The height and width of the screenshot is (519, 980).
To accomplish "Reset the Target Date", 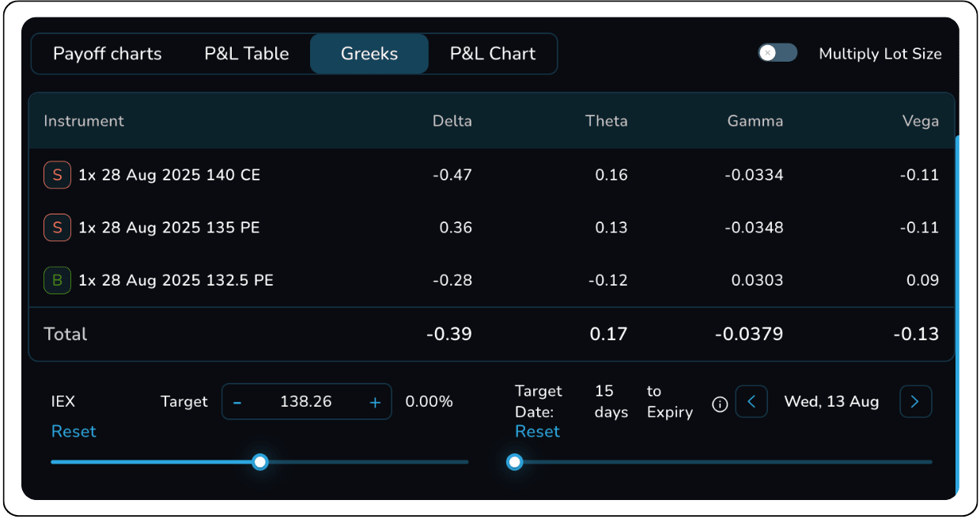I will tap(537, 431).
